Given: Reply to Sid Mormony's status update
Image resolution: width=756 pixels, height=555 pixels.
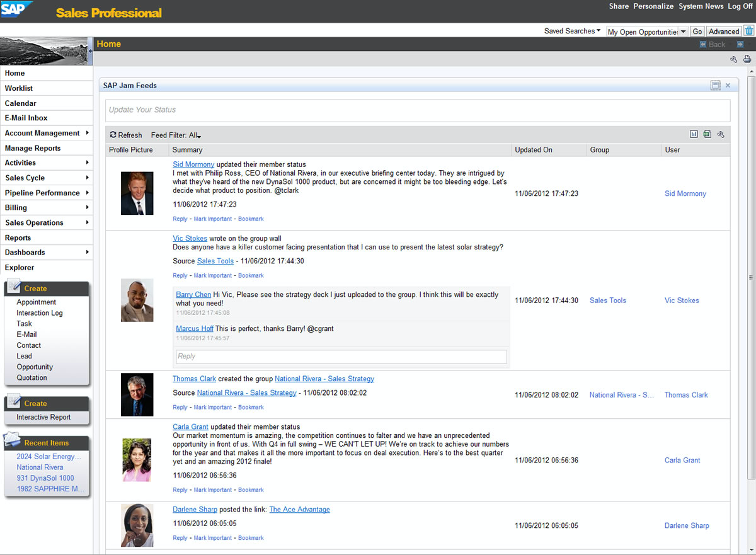Looking at the screenshot, I should [x=180, y=219].
